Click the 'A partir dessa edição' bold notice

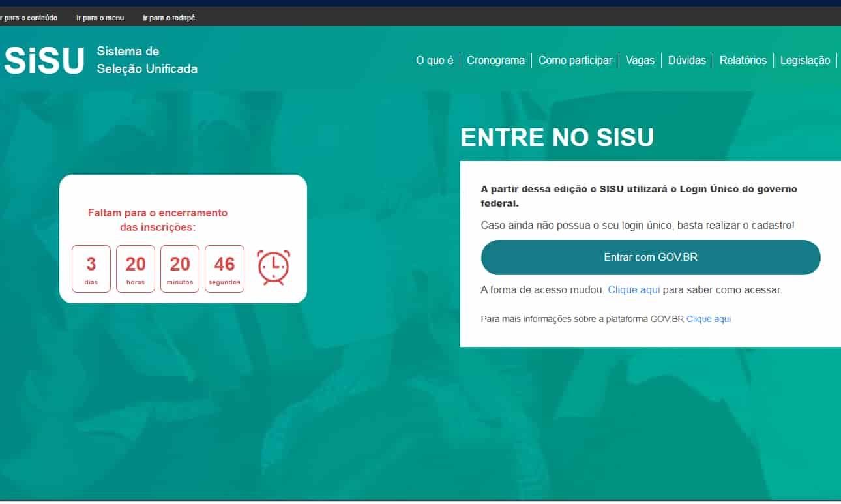639,196
